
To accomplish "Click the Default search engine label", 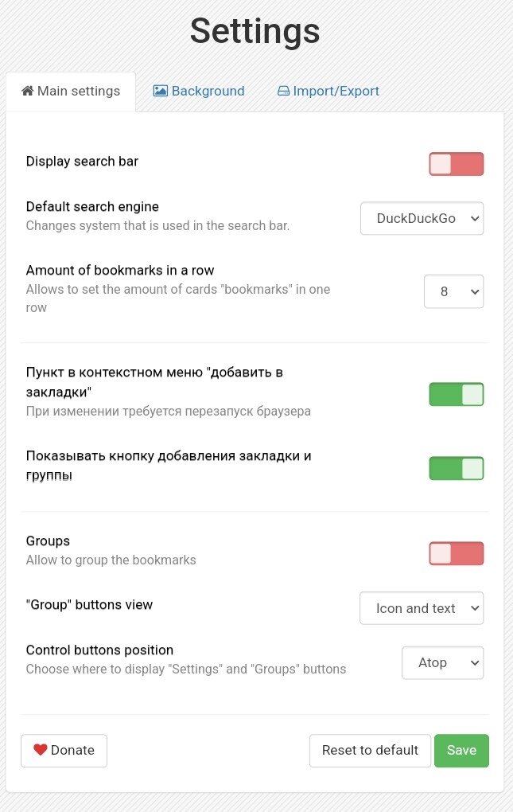I will (x=92, y=207).
